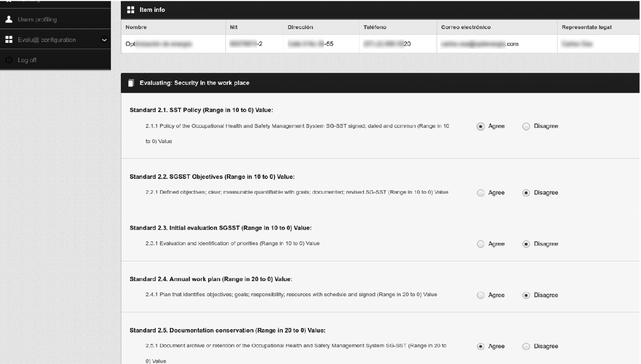Click the 2.3.1 Evaluation and identification text
Viewport: 641px width, 364px height.
(232, 243)
